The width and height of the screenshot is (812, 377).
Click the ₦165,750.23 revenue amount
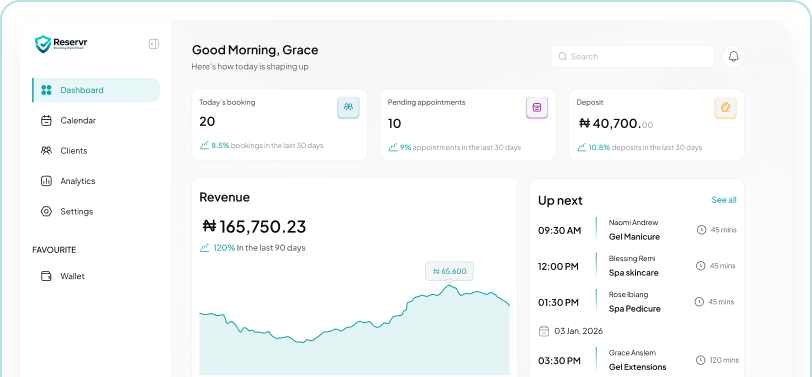[254, 226]
